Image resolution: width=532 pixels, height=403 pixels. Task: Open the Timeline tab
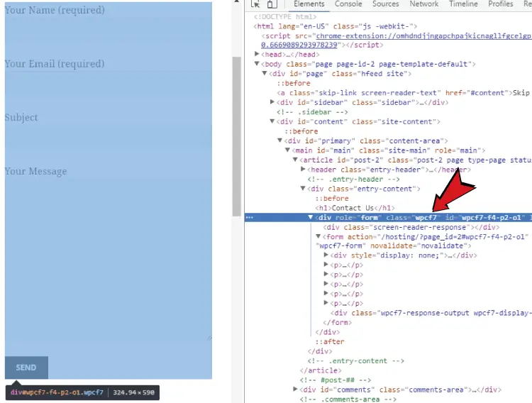(x=463, y=4)
